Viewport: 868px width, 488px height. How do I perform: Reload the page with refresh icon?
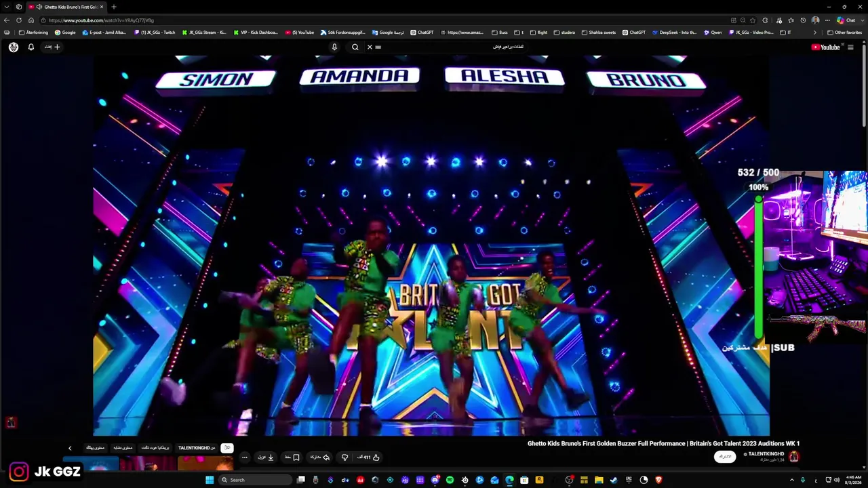pyautogui.click(x=19, y=20)
